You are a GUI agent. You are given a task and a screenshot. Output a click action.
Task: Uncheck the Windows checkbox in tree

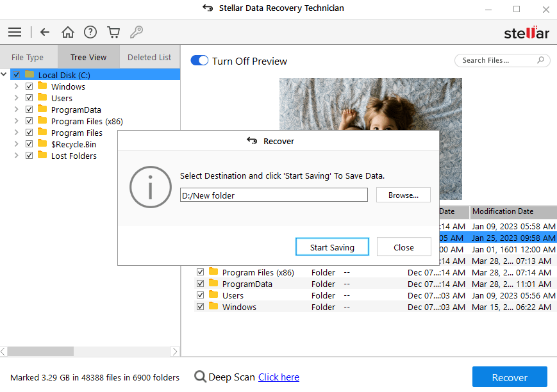(x=29, y=86)
